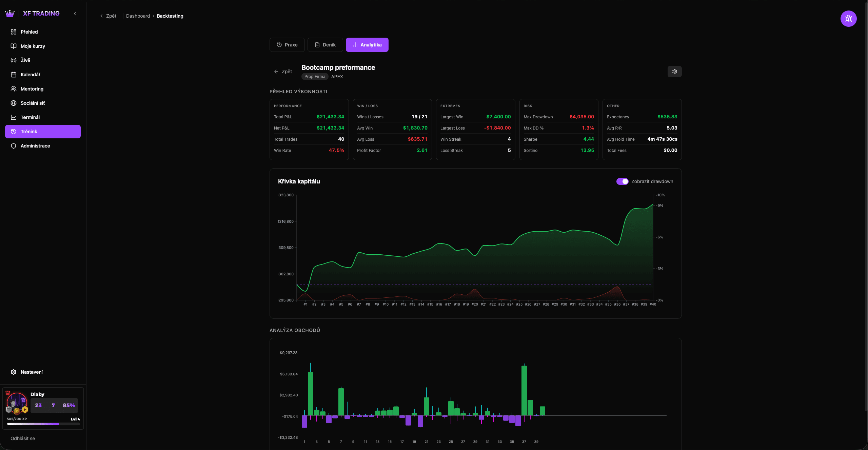
Task: Switch to the Praxe tab
Action: (x=287, y=45)
